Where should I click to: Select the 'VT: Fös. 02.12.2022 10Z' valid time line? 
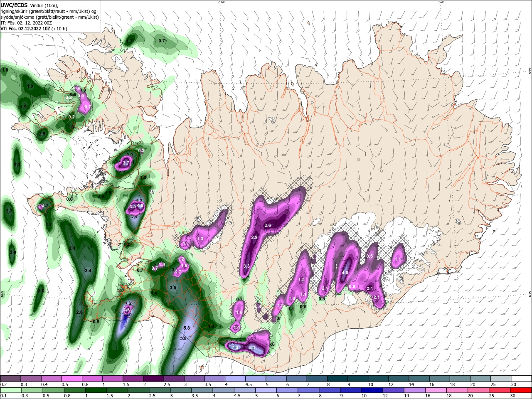click(x=25, y=29)
